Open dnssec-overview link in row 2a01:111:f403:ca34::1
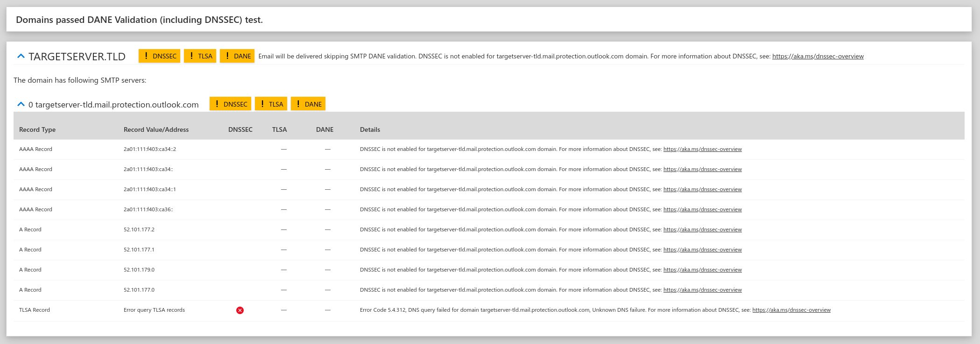Screen dimensions: 980x344 [703, 189]
